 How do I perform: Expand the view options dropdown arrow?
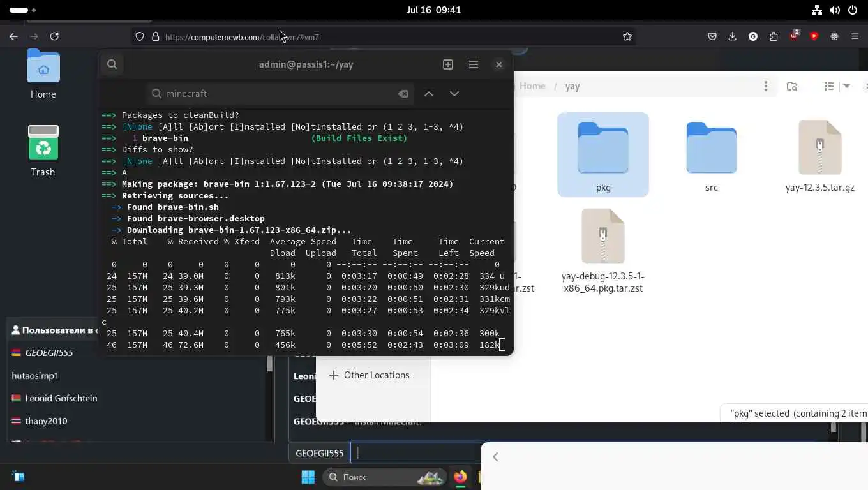847,86
